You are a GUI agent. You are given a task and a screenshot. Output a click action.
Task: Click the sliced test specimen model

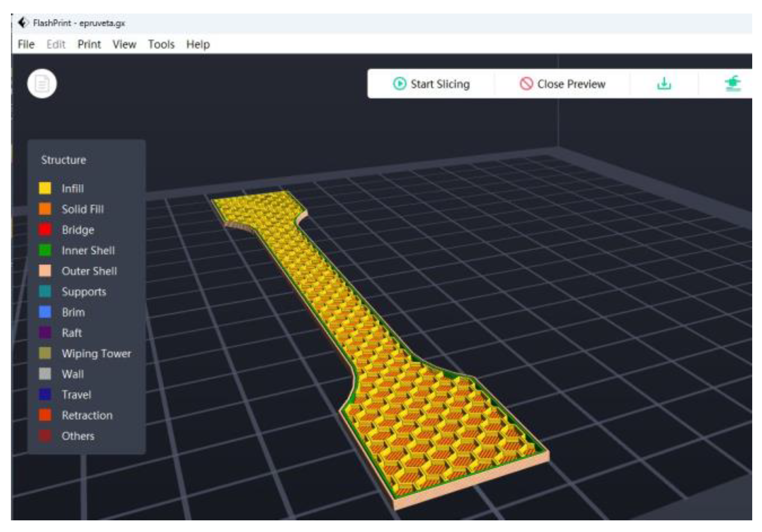[x=376, y=339]
